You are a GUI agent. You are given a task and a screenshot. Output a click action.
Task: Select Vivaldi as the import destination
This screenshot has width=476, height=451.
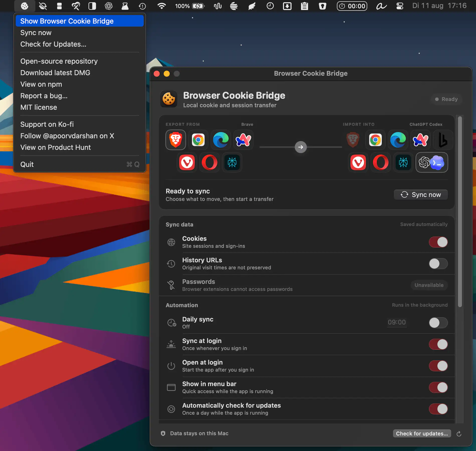pos(358,162)
